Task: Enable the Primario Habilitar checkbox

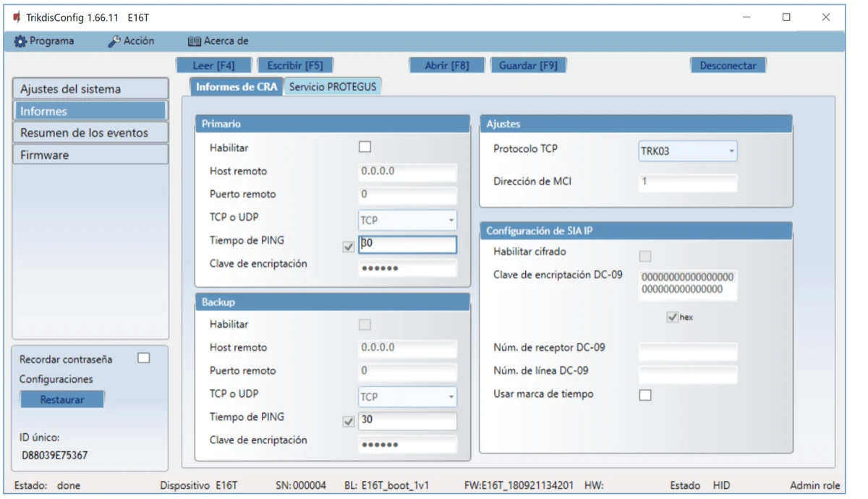Action: click(x=365, y=147)
